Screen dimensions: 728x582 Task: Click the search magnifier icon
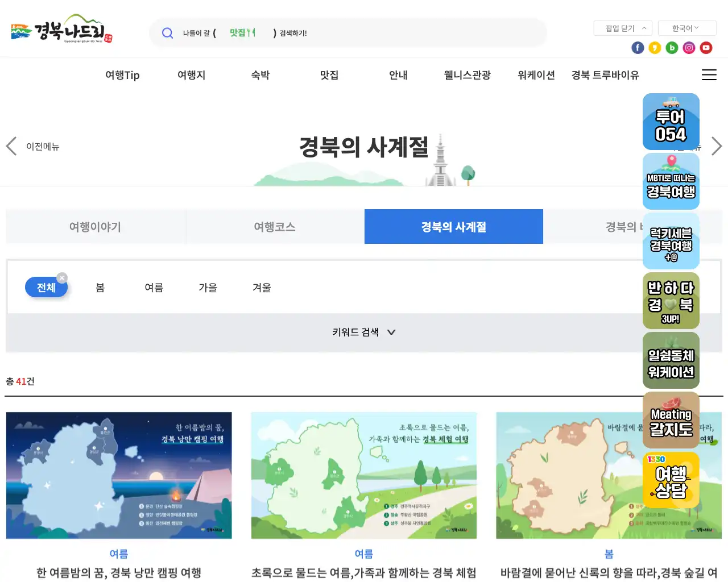[x=167, y=33]
